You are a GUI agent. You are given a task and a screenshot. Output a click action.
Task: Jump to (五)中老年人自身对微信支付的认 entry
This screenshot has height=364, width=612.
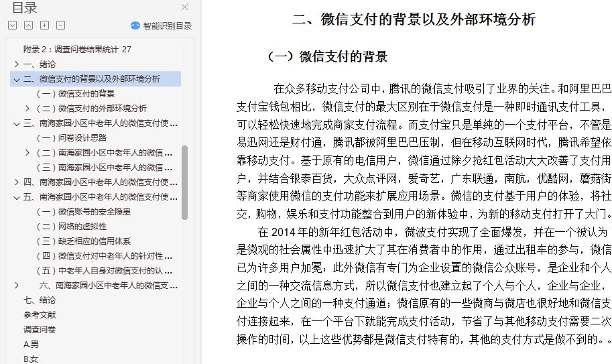(104, 271)
